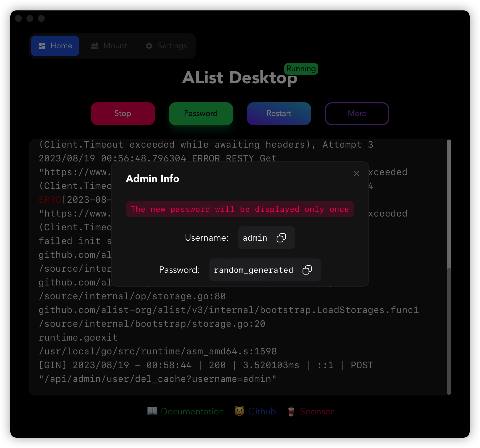Click the 'displayed only once' warning banner
The width and height of the screenshot is (480, 448).
[x=240, y=209]
